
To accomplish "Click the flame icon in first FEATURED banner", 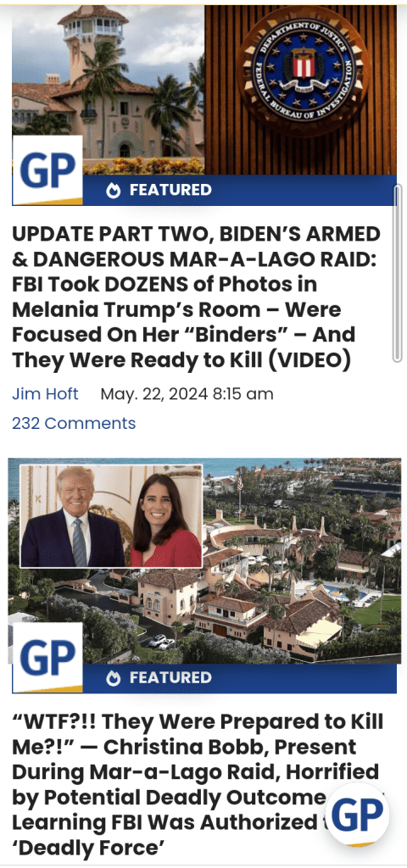I will (113, 191).
